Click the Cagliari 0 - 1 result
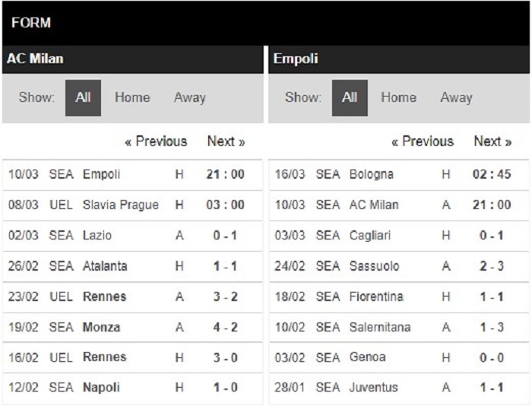 399,236
